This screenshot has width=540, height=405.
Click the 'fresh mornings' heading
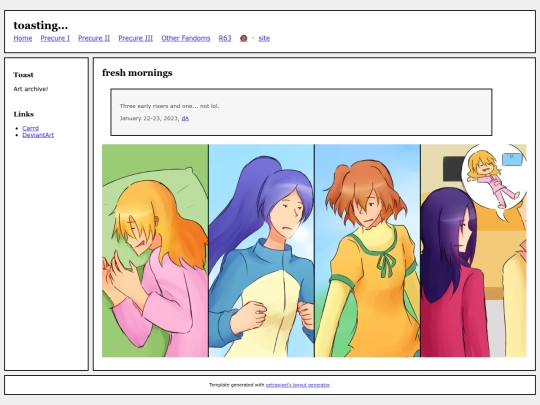[137, 73]
